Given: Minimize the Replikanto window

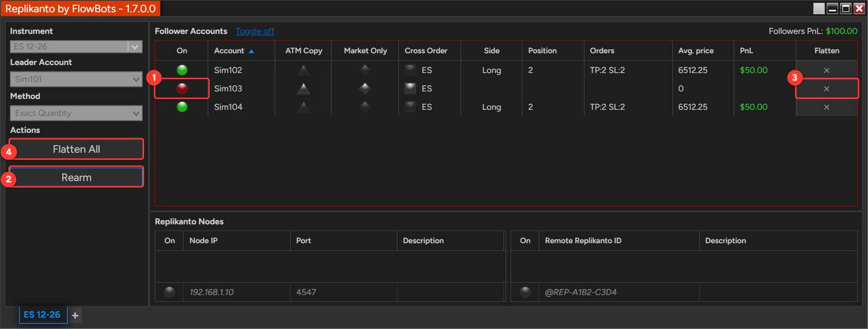Looking at the screenshot, I should pyautogui.click(x=832, y=8).
